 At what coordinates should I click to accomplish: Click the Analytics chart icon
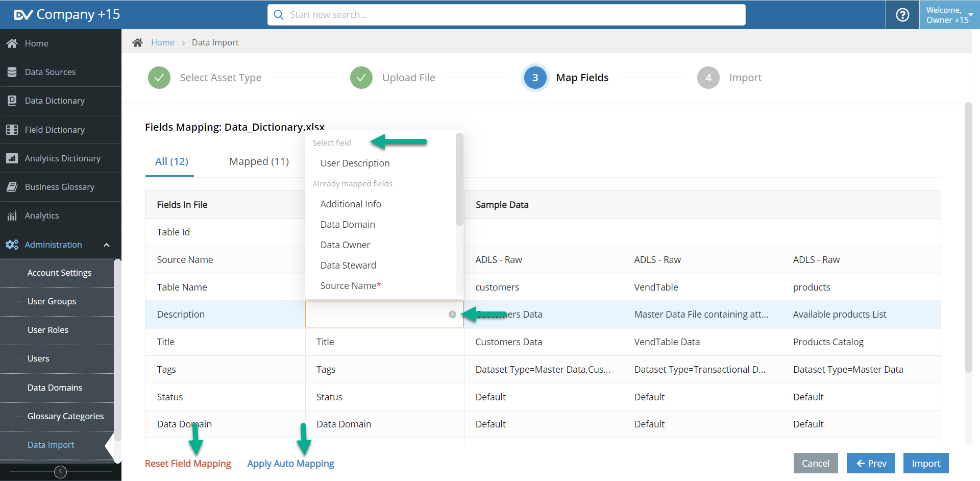[12, 215]
